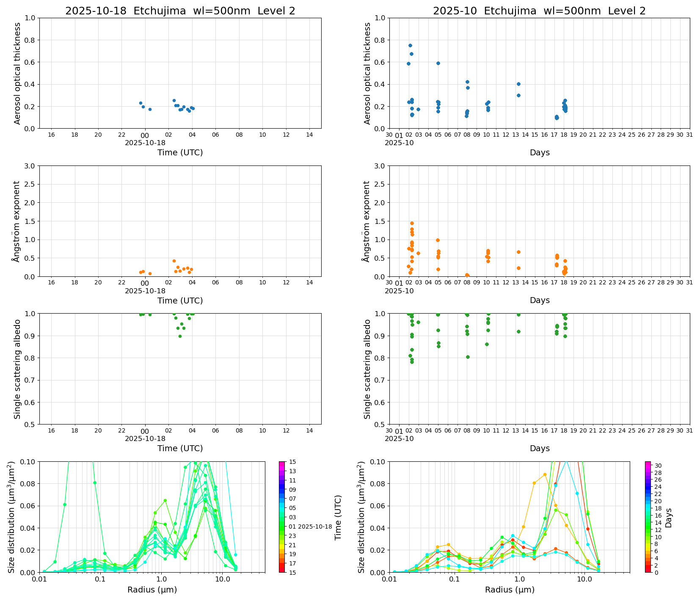Click the 'Size distribution' y-axis label of monthly plot
700x601 pixels.
361,517
